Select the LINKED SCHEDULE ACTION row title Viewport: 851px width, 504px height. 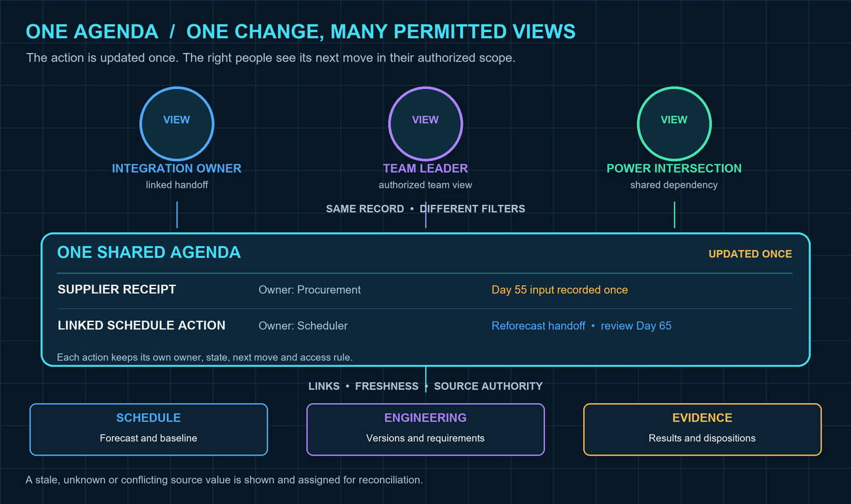pos(141,325)
